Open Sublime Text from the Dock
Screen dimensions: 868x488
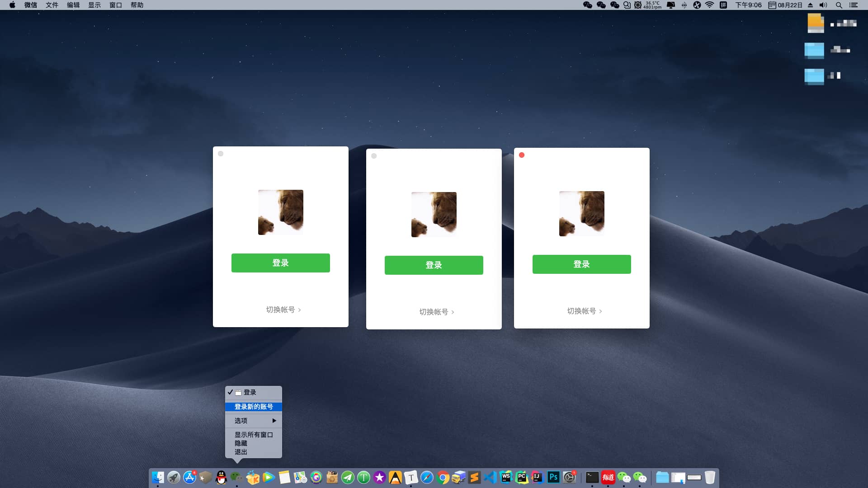click(x=474, y=477)
